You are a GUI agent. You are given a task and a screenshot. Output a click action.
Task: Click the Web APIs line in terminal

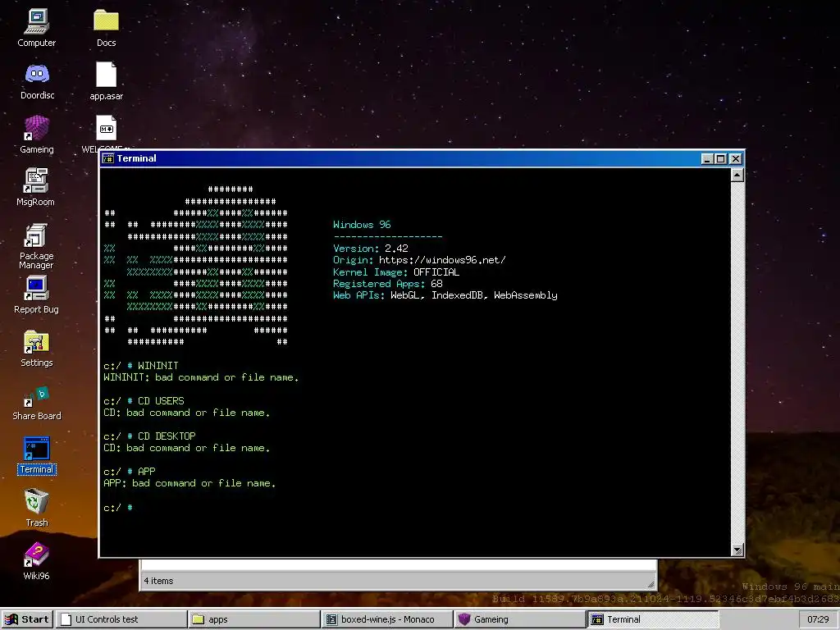click(x=445, y=295)
